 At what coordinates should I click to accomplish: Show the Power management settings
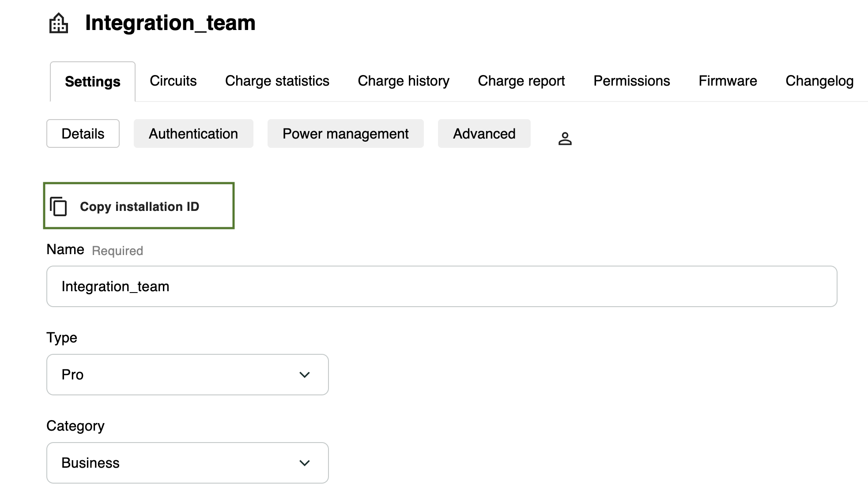345,134
